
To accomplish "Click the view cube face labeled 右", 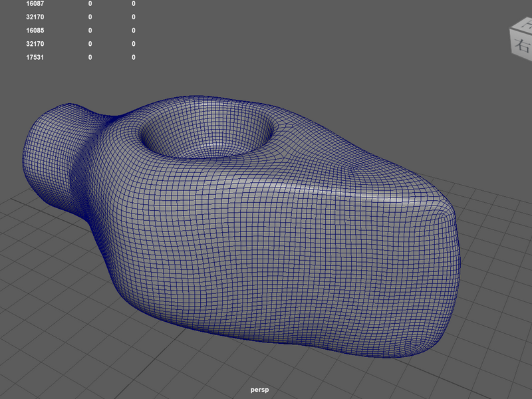I will (x=522, y=45).
